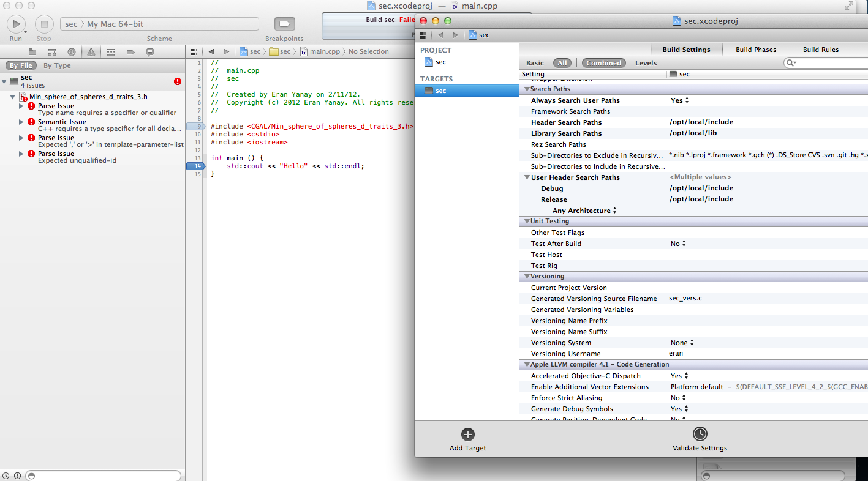Stop the running task with the Stop button
868x481 pixels.
[x=44, y=24]
